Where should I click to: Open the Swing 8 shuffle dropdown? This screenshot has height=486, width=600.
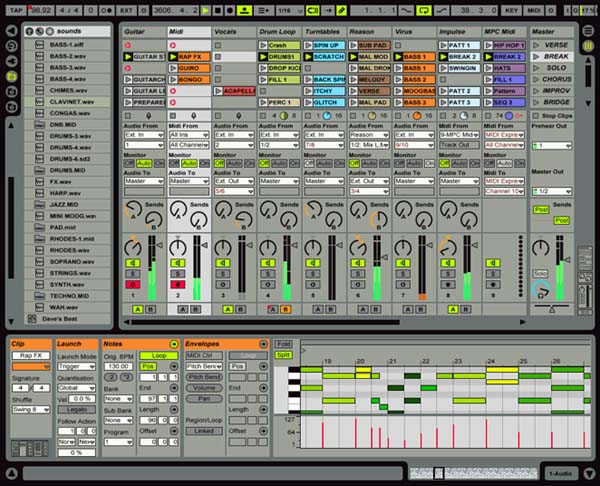(31, 409)
